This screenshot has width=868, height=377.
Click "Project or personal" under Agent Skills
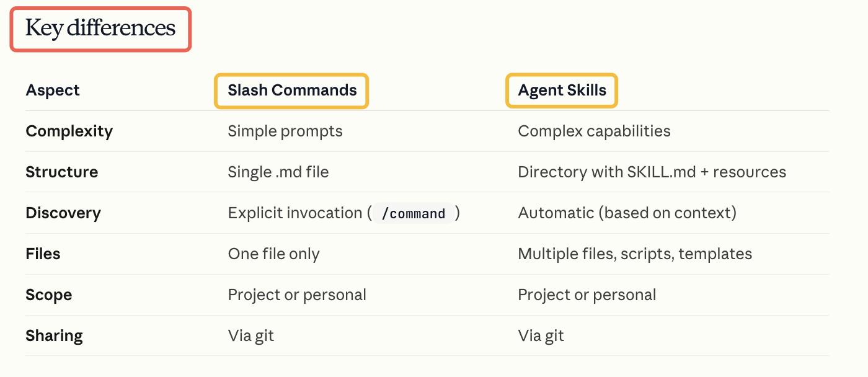tap(587, 295)
